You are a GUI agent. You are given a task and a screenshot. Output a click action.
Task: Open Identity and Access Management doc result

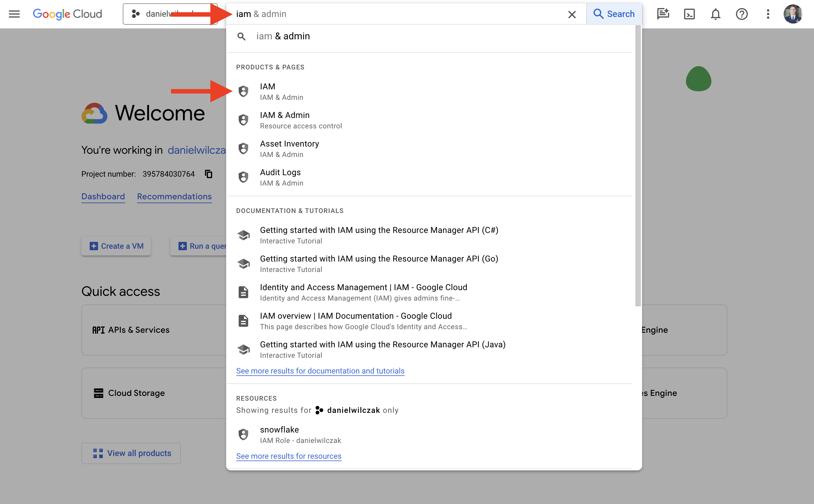pos(429,292)
